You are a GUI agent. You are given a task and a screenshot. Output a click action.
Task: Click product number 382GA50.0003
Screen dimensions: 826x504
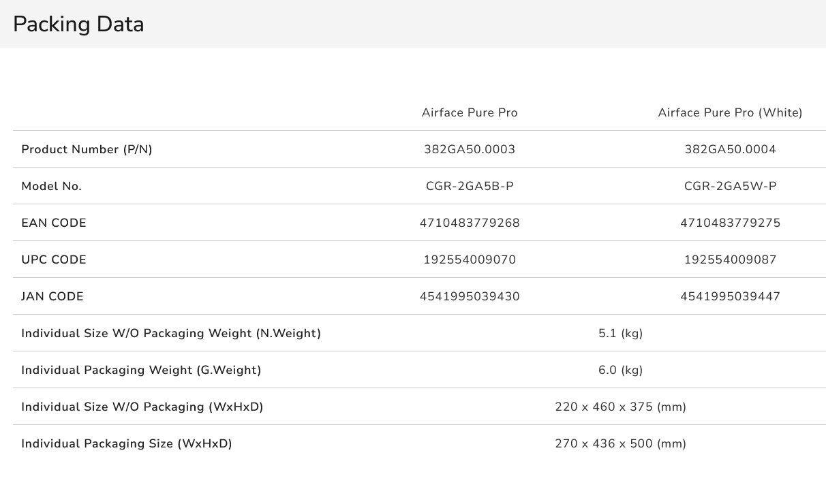470,150
